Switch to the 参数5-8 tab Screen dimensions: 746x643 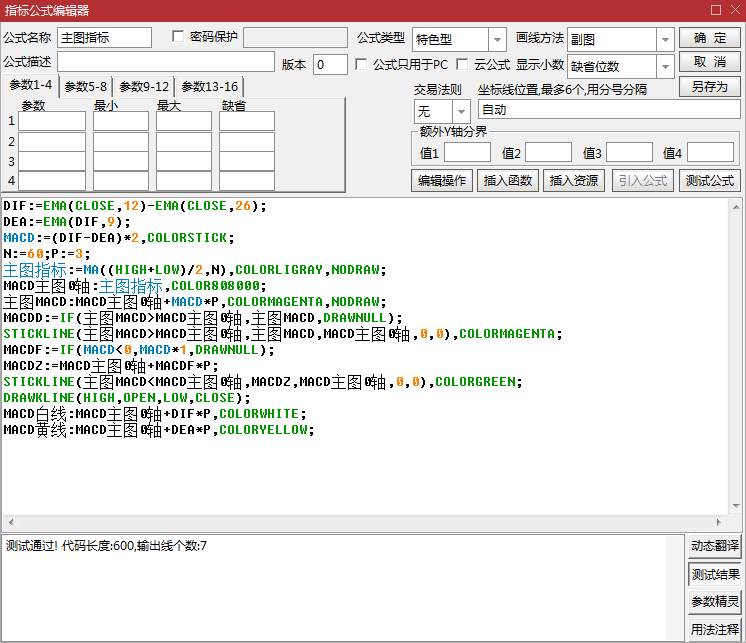tap(86, 87)
